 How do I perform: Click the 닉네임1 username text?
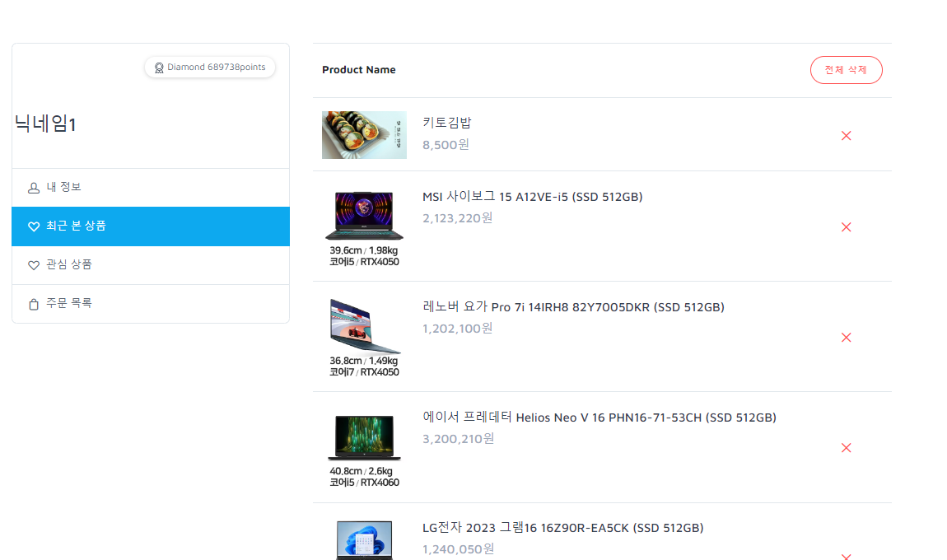coord(45,124)
